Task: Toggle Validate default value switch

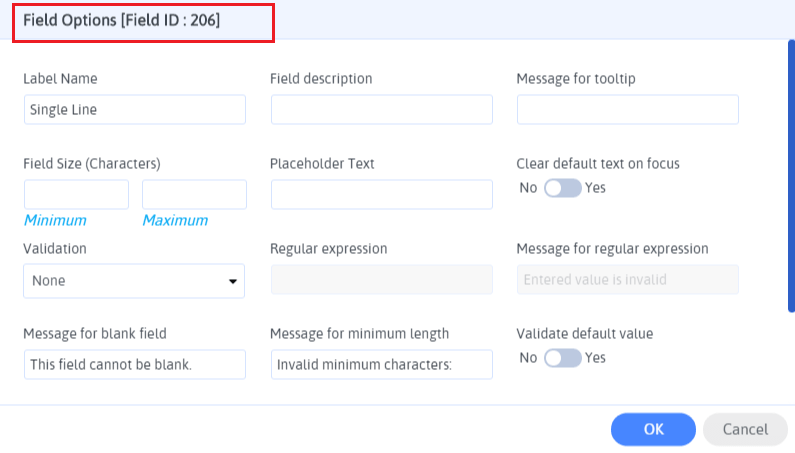Action: coord(562,358)
